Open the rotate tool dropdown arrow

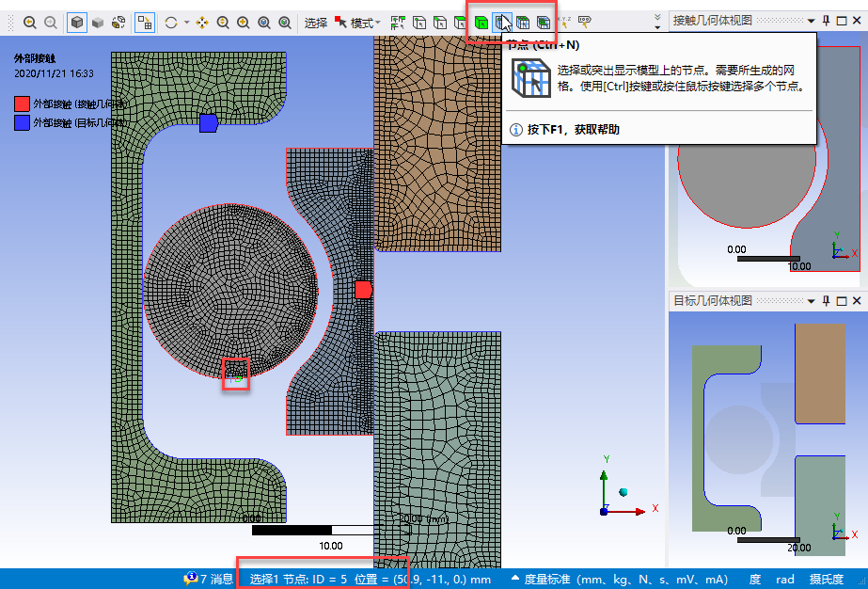click(186, 23)
